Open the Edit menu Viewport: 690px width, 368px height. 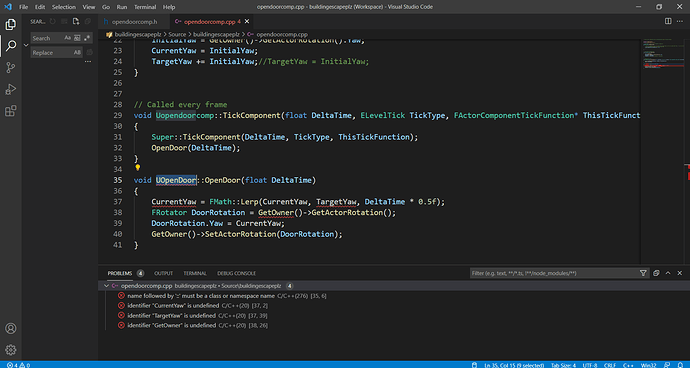pos(40,7)
